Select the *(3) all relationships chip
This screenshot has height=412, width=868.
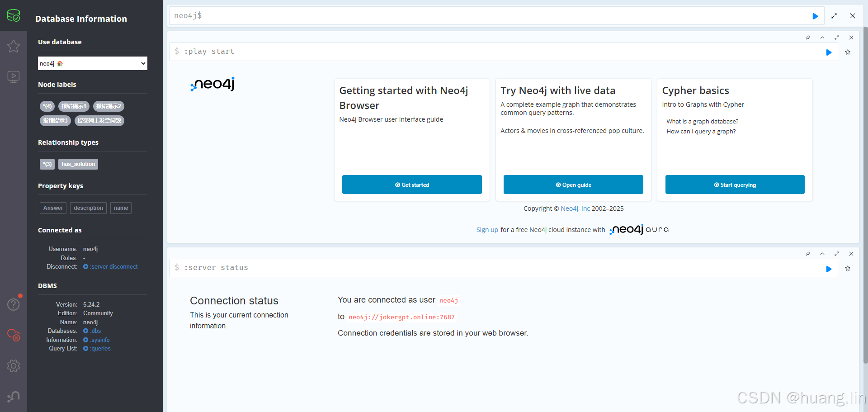click(47, 164)
